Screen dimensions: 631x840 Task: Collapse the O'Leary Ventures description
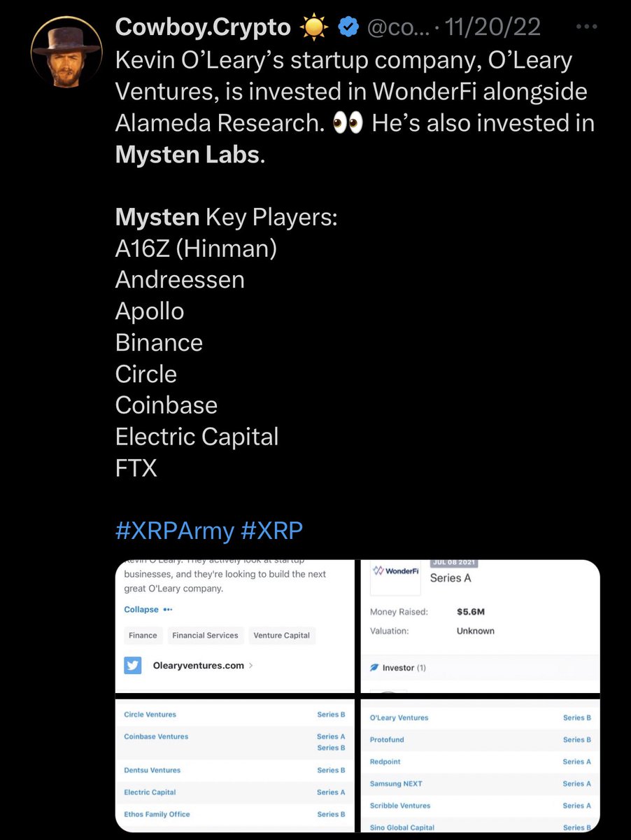point(141,610)
